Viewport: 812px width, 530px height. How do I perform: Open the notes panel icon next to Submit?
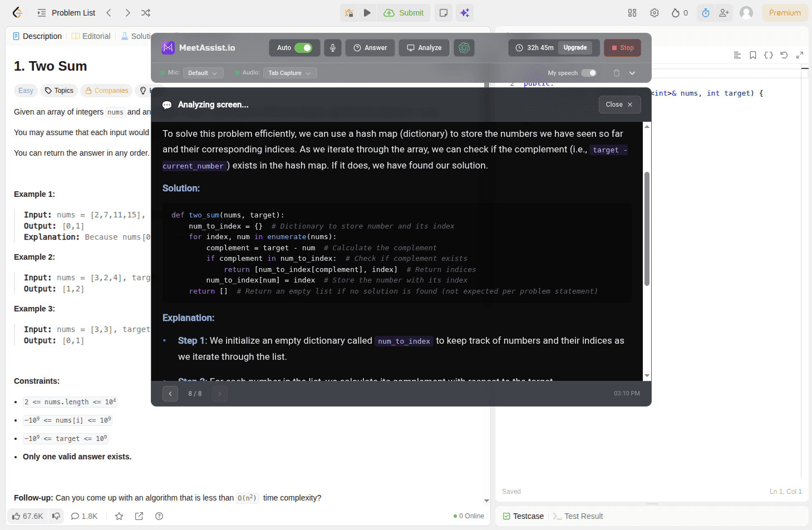pyautogui.click(x=443, y=12)
